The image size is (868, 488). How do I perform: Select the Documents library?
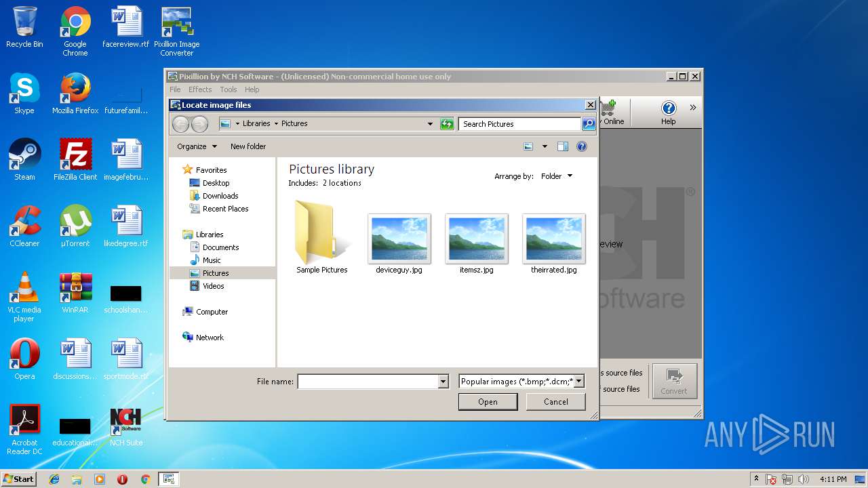coord(220,247)
